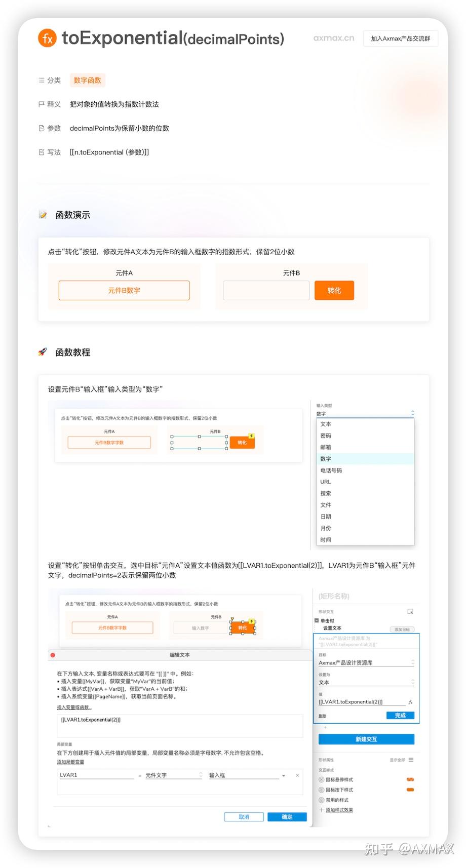Click the blue 完成 button
466x868 pixels.
click(x=401, y=716)
